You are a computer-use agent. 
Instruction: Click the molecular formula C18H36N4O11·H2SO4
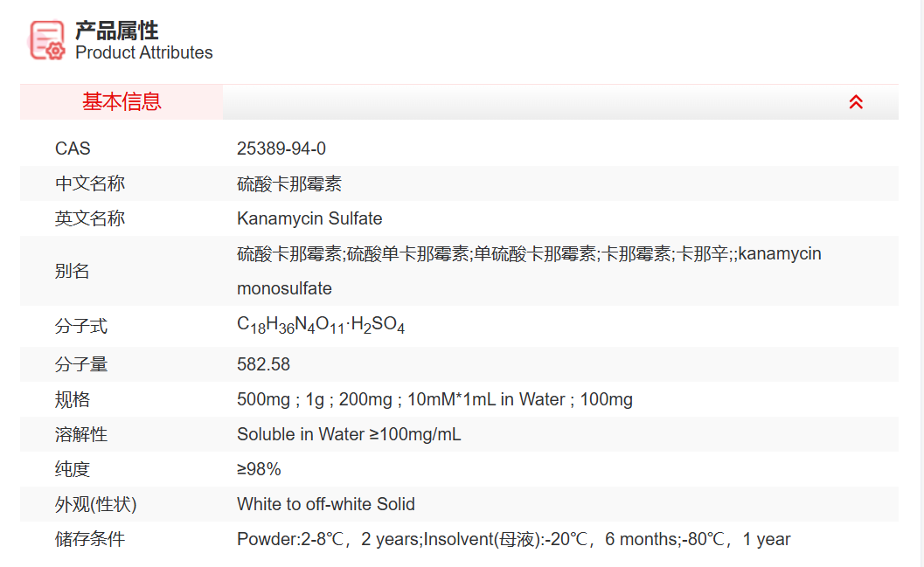321,325
